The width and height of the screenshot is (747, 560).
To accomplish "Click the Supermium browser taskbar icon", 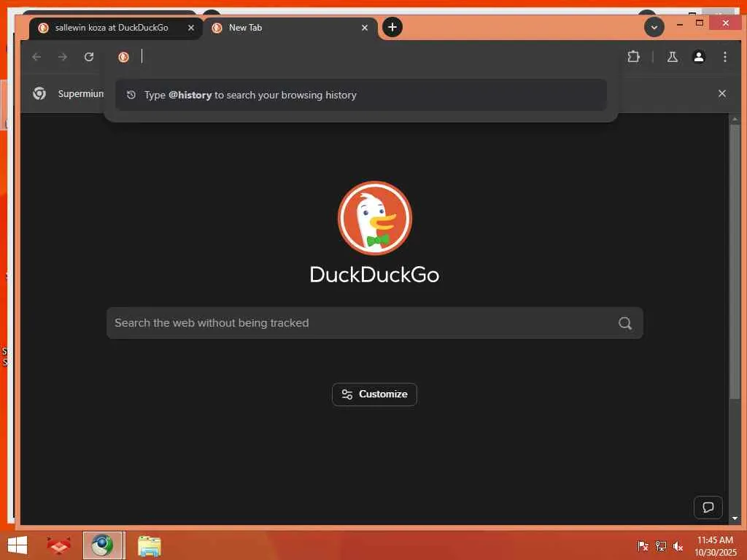I will click(x=104, y=545).
